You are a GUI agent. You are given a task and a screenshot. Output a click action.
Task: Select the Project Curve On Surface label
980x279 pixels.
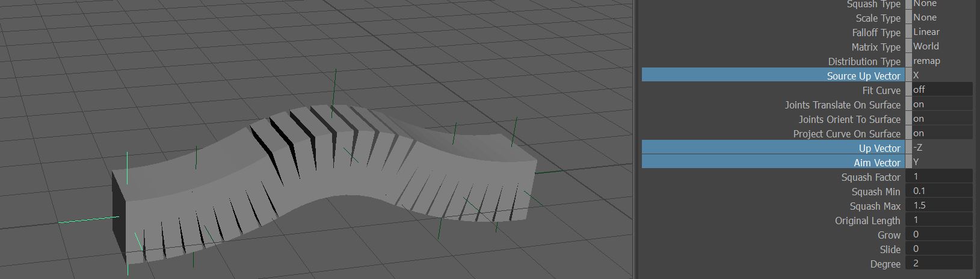pos(846,134)
